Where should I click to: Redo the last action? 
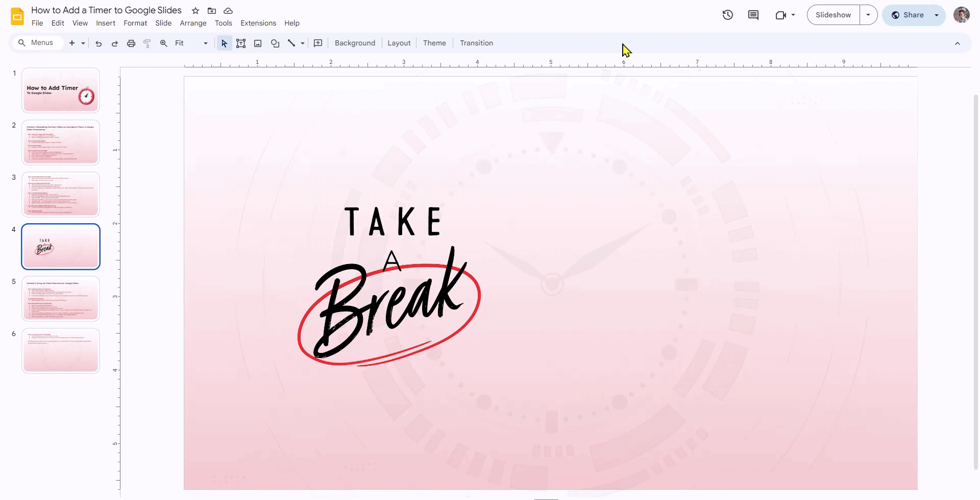pyautogui.click(x=114, y=43)
